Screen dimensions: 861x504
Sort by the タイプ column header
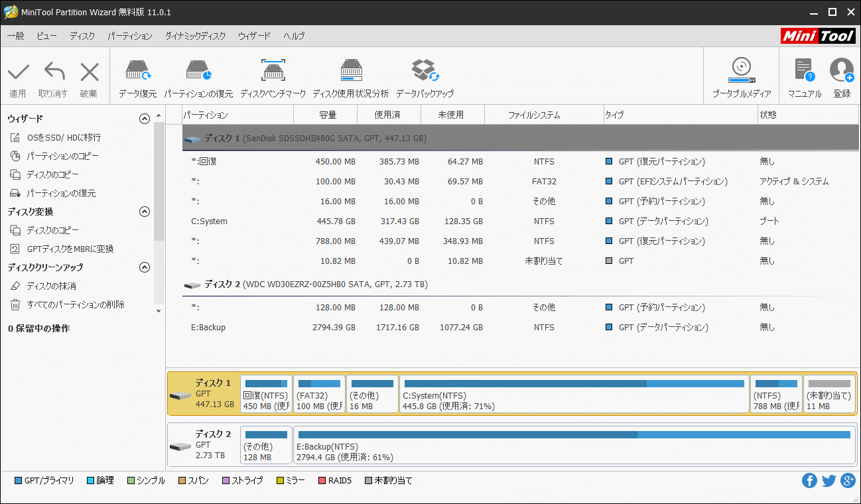tap(681, 115)
